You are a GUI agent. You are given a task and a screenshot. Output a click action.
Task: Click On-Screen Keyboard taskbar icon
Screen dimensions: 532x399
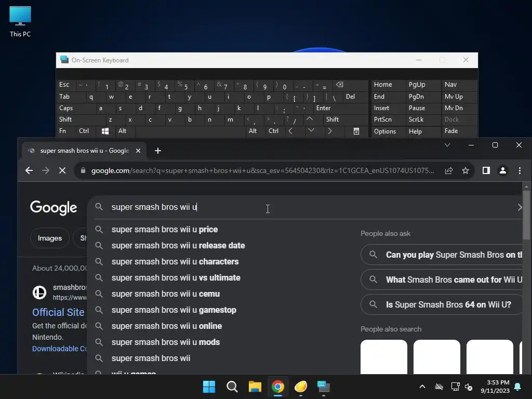pyautogui.click(x=324, y=387)
